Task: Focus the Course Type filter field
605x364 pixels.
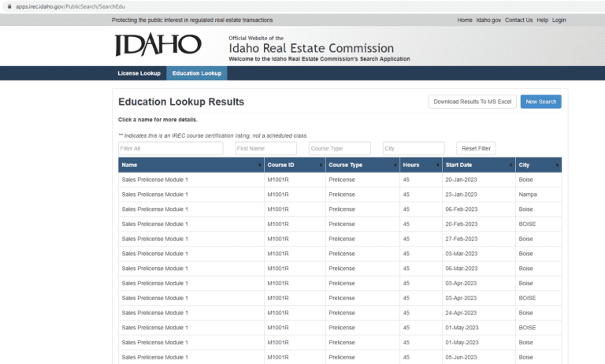Action: (x=340, y=149)
